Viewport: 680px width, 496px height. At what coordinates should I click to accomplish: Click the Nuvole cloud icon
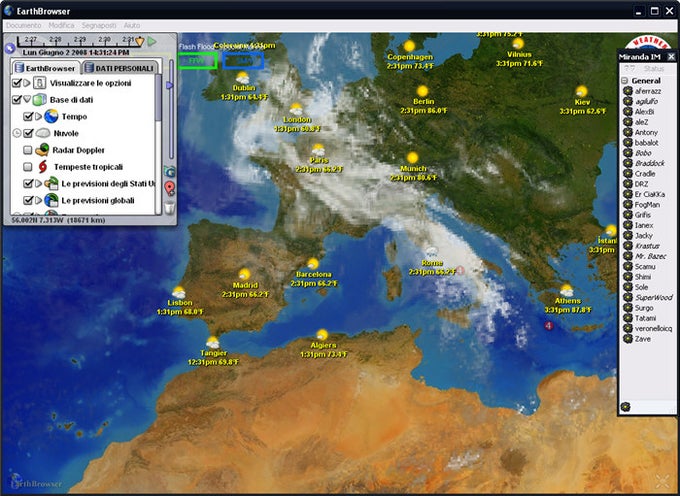[43, 134]
